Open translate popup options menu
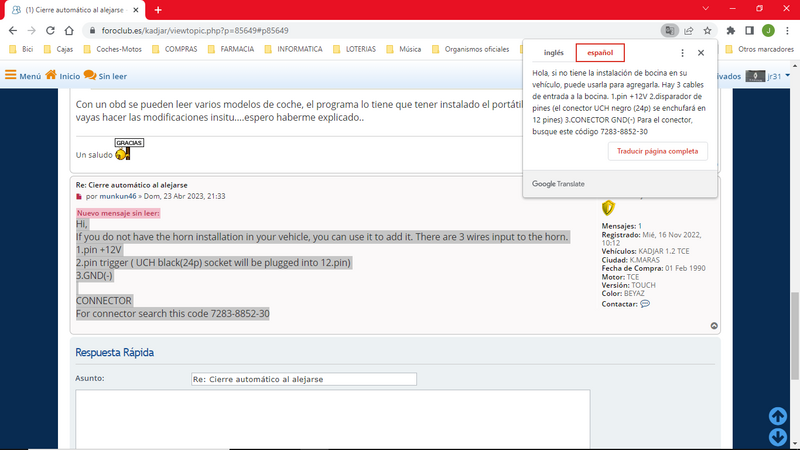This screenshot has height=450, width=800. click(x=682, y=53)
